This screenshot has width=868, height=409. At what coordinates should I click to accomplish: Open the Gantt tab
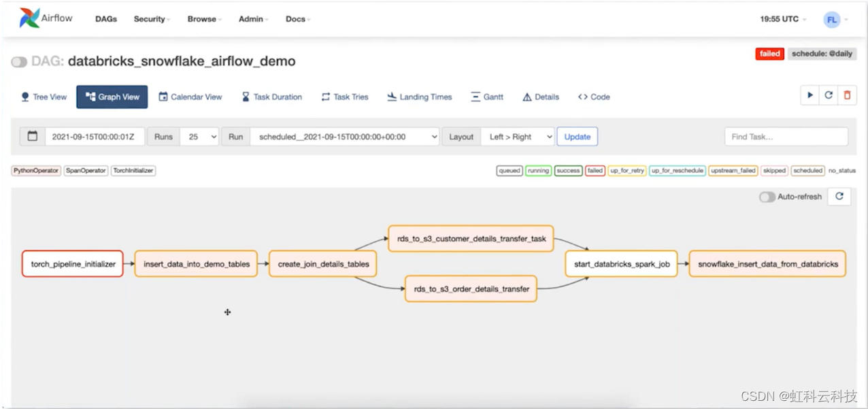[x=487, y=97]
